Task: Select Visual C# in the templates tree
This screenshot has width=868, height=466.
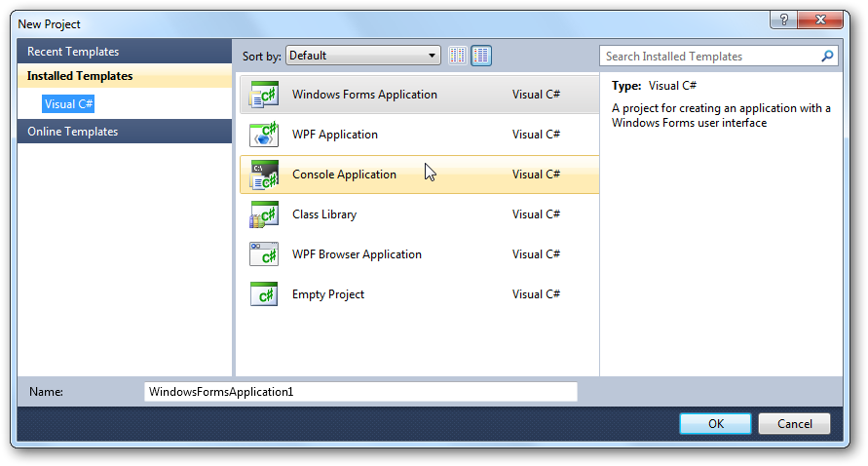Action: point(68,103)
